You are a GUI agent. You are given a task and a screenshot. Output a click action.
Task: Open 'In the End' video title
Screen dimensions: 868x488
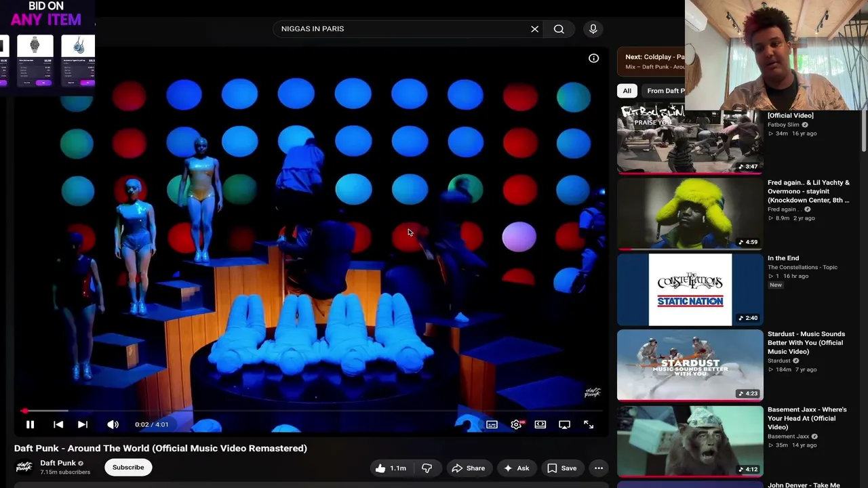(x=783, y=258)
